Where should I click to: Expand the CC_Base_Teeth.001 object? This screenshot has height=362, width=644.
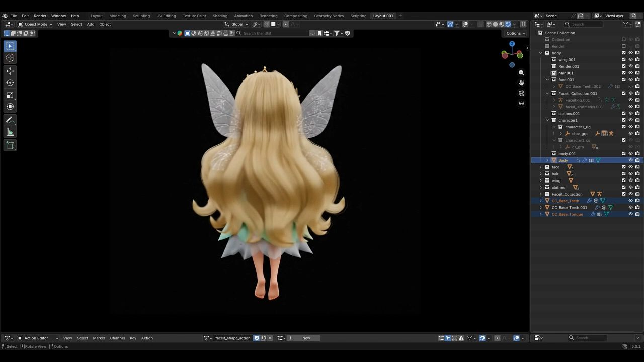tap(541, 207)
